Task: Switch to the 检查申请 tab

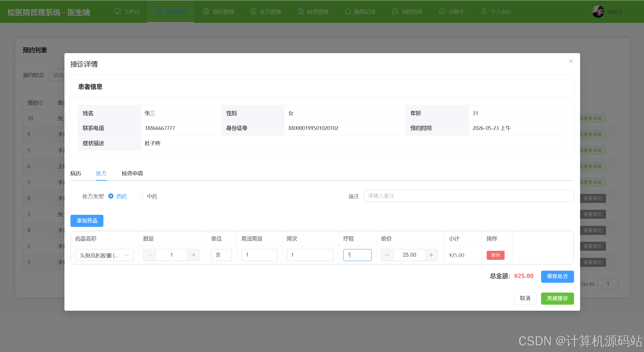Action: pos(132,173)
